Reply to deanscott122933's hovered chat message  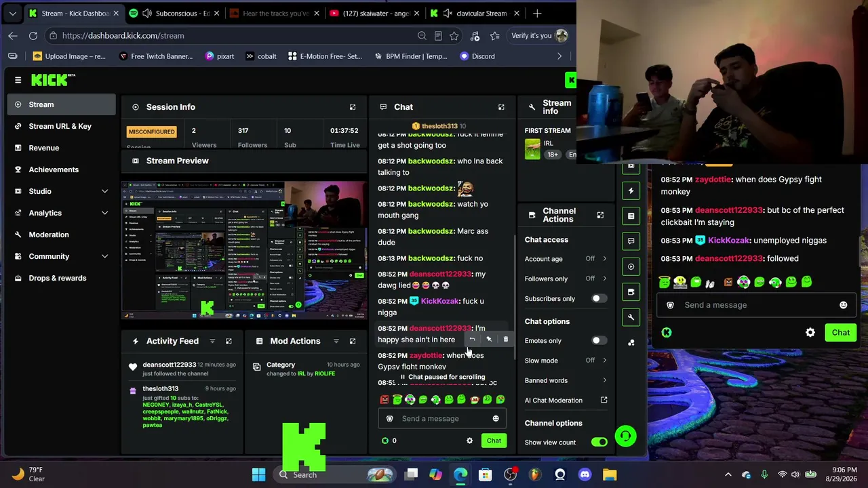click(x=473, y=339)
